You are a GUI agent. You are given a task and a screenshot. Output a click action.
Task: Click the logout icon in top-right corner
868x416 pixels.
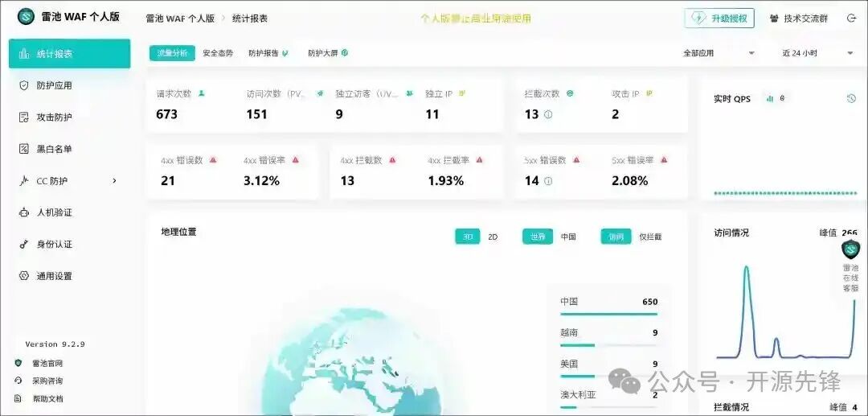tap(851, 18)
